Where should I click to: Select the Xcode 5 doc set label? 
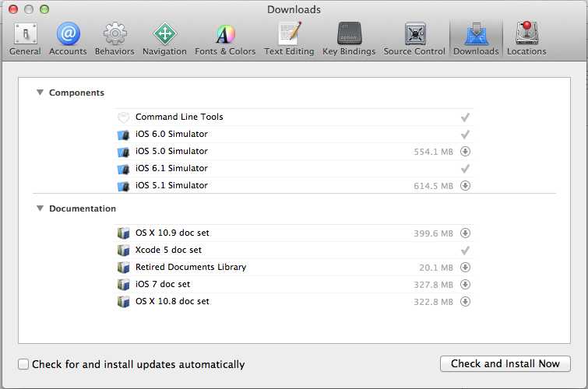click(x=168, y=250)
